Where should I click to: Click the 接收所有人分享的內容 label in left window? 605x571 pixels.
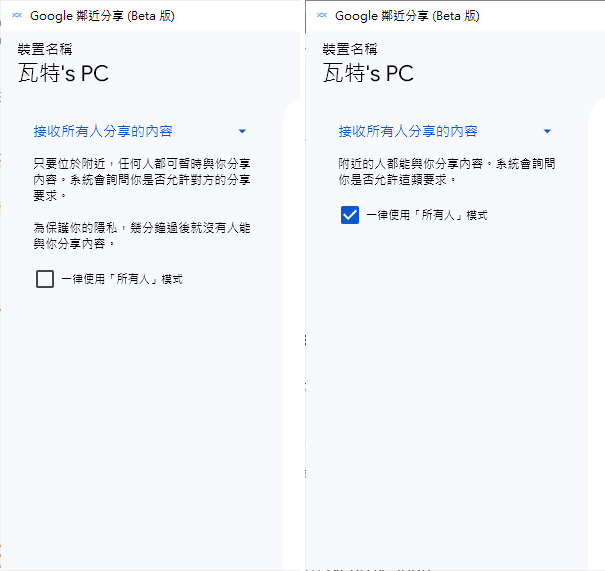(x=103, y=131)
